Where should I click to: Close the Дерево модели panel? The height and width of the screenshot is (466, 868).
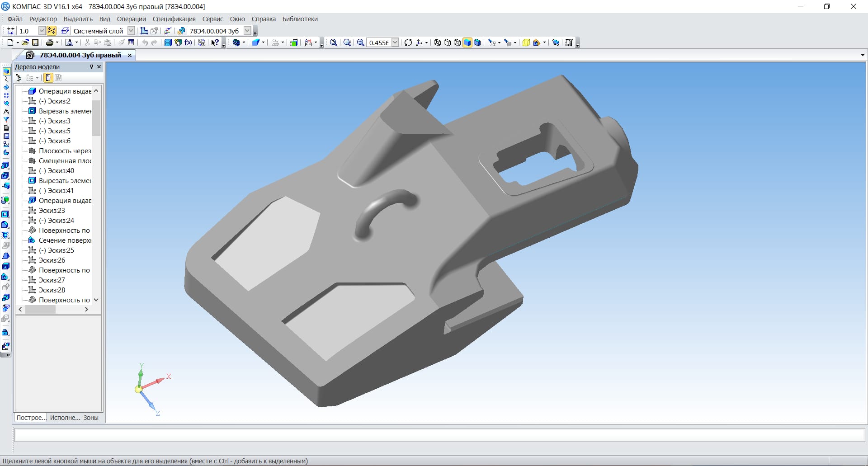click(99, 66)
